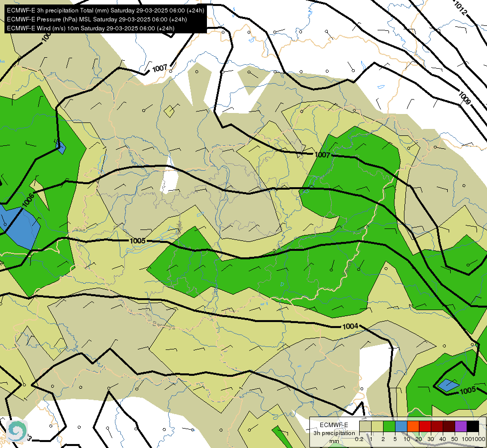Click the 1012 isobar label
This screenshot has height=448, width=487.
(x=461, y=8)
